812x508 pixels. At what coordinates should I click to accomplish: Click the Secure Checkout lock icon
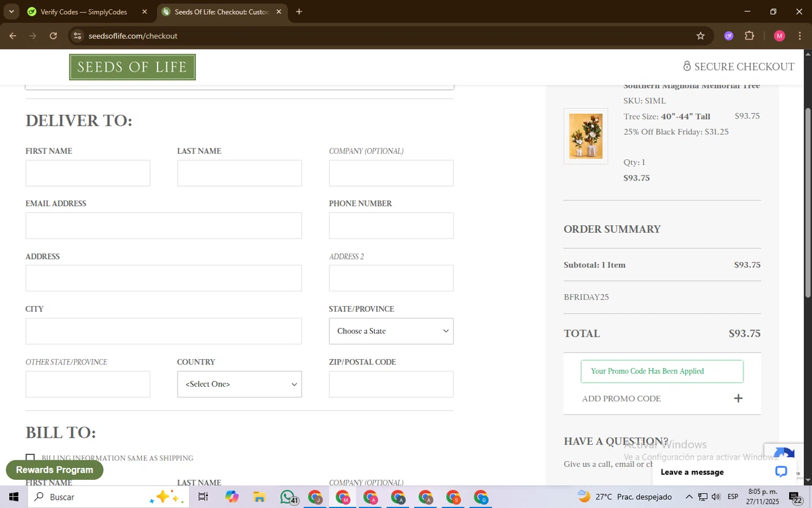coord(686,67)
